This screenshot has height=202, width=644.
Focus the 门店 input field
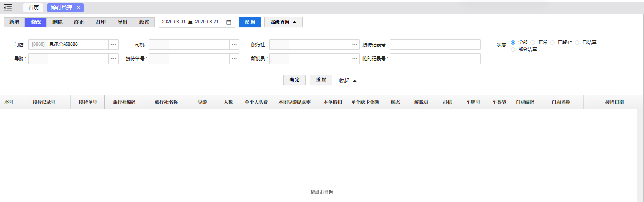[x=68, y=44]
